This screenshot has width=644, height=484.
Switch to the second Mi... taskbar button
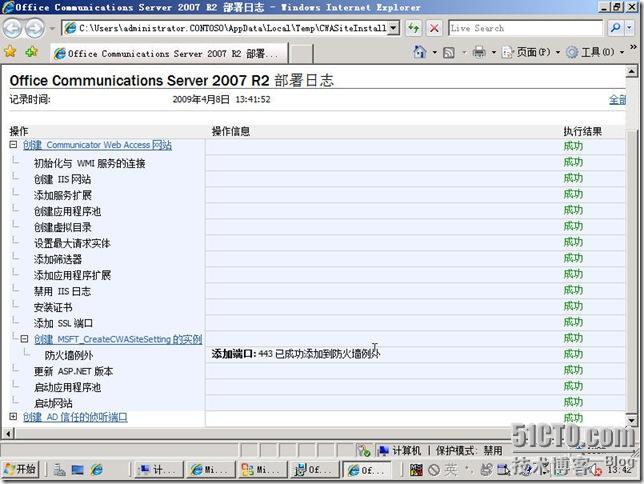coord(262,469)
